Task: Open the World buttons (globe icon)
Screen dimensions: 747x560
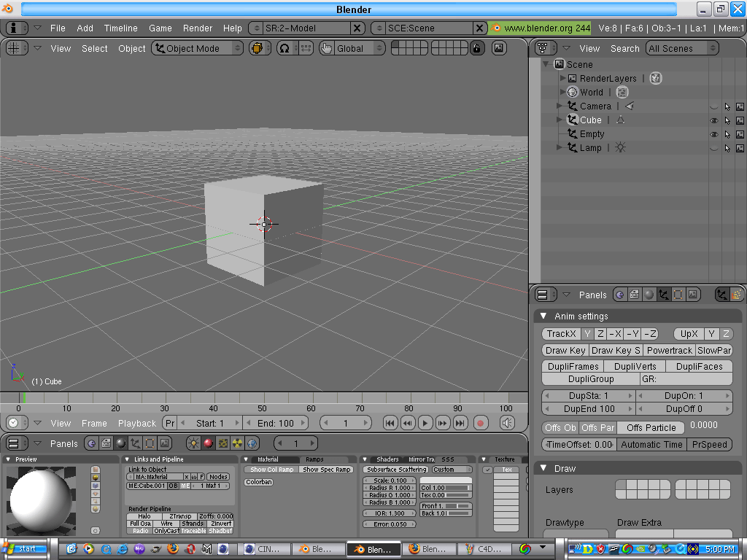Action: (251, 443)
